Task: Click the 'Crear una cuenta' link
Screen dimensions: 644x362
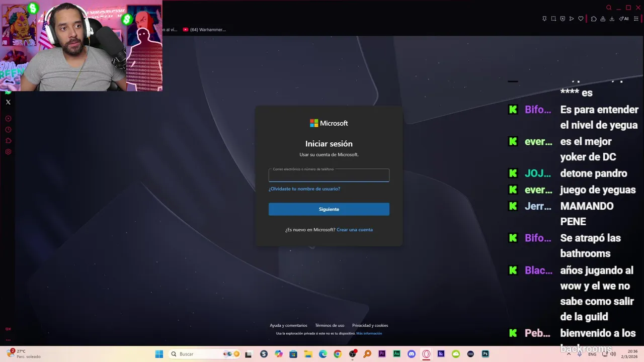Action: click(x=355, y=230)
